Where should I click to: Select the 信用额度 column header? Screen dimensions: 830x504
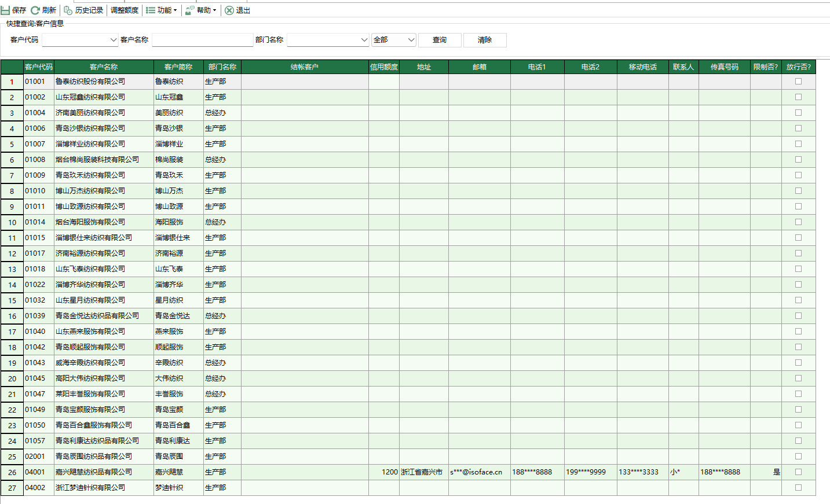(383, 67)
